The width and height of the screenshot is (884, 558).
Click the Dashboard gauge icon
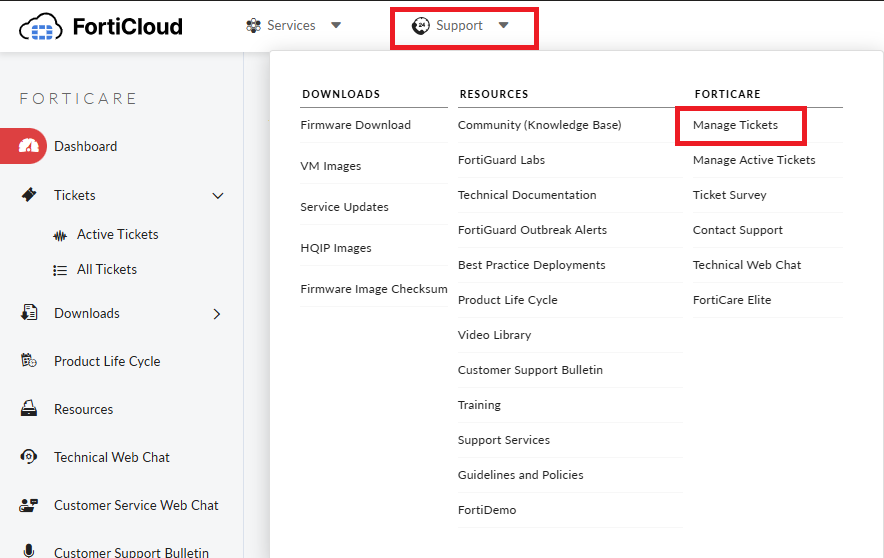click(29, 146)
